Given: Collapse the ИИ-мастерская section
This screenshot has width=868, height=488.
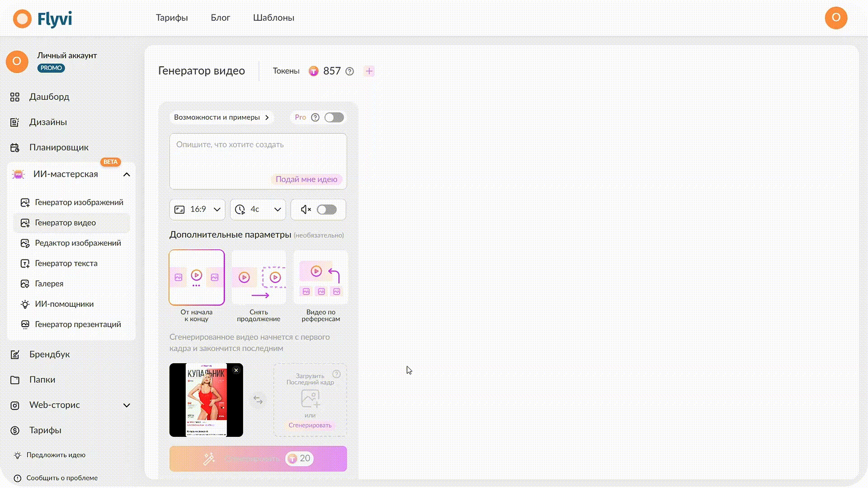Looking at the screenshot, I should (x=127, y=174).
